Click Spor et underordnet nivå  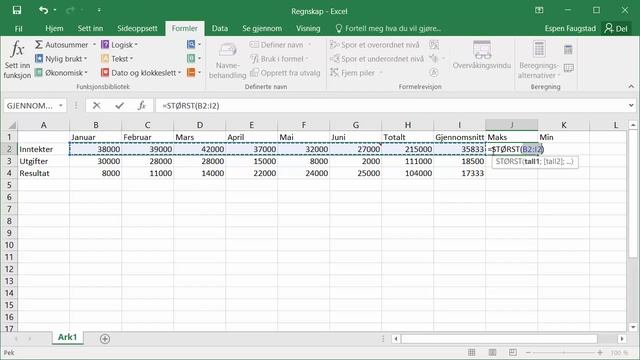(377, 59)
